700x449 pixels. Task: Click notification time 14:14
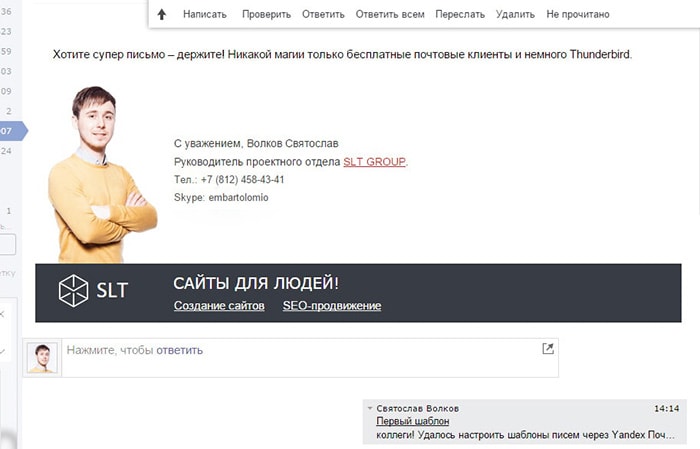667,408
